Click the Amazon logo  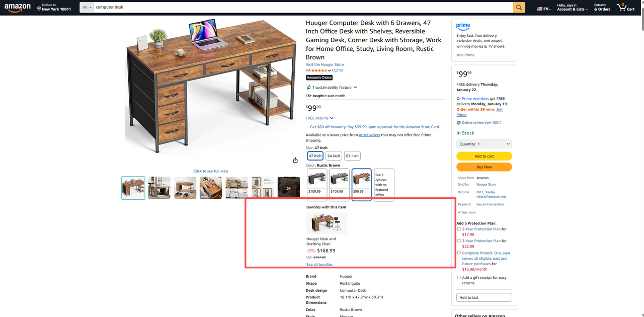click(18, 8)
